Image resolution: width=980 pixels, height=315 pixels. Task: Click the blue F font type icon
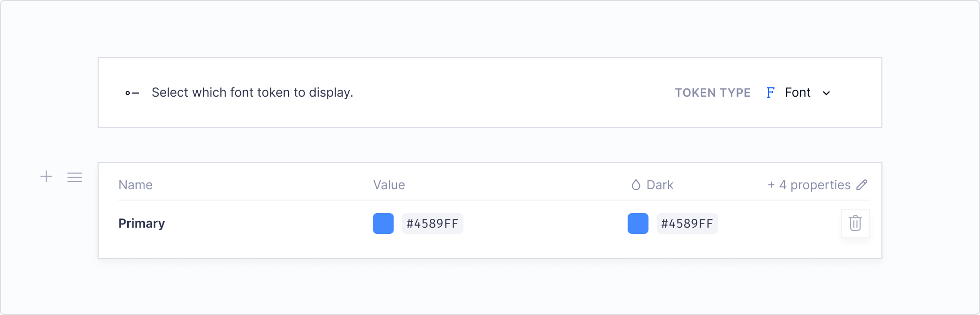pos(771,93)
